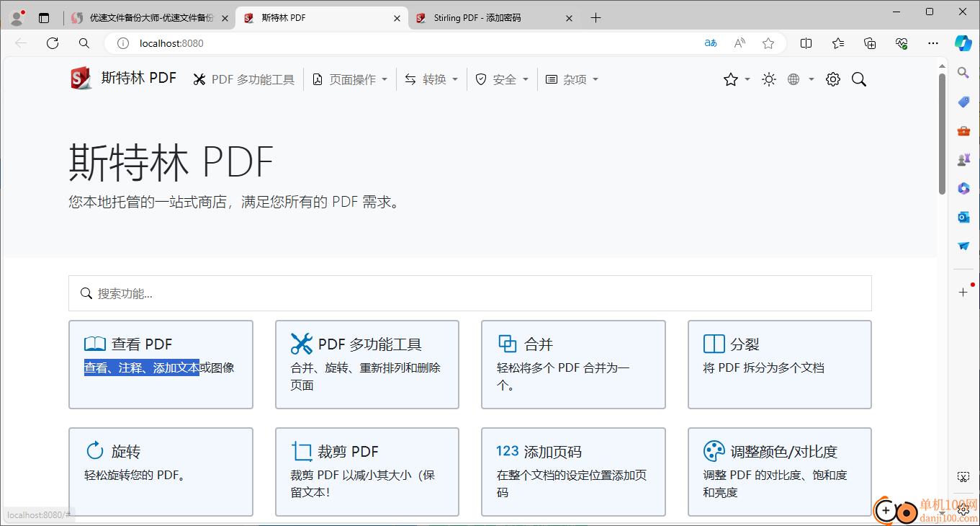Screen dimensions: 980x526
Task: Click wrench icon on 多功能工具 card
Action: (302, 344)
